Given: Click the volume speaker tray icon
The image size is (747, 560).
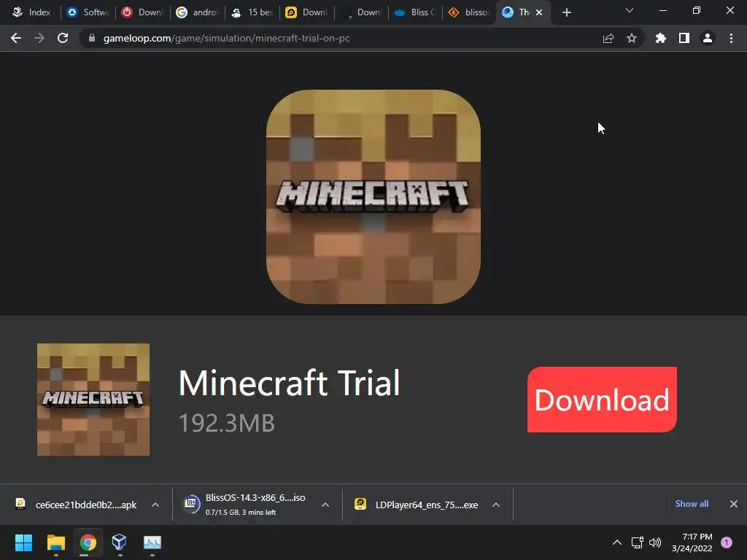Looking at the screenshot, I should [x=655, y=542].
